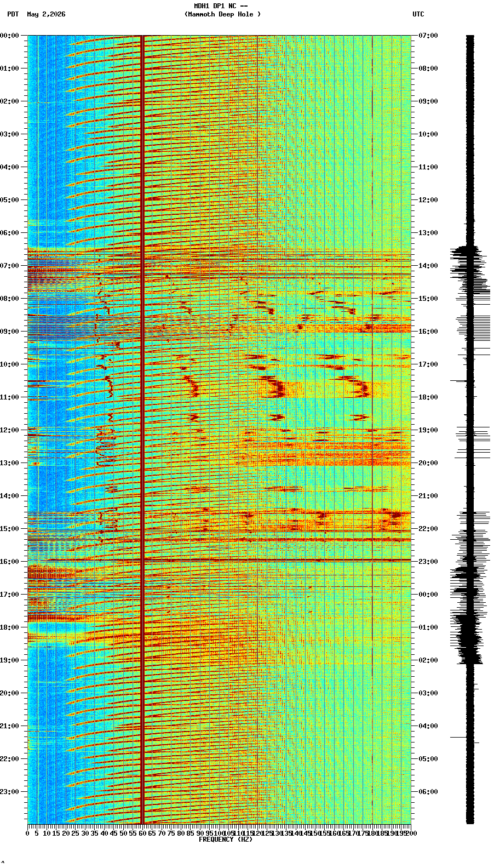The image size is (494, 868).
Task: Select 02:00 on the PDT time axis
Action: (x=10, y=101)
